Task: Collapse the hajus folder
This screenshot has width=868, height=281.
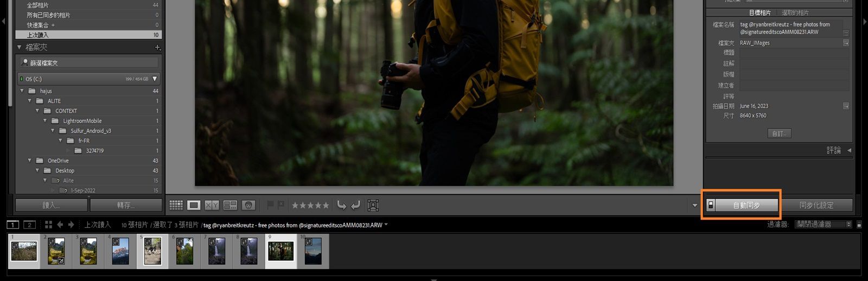Action: pyautogui.click(x=22, y=91)
